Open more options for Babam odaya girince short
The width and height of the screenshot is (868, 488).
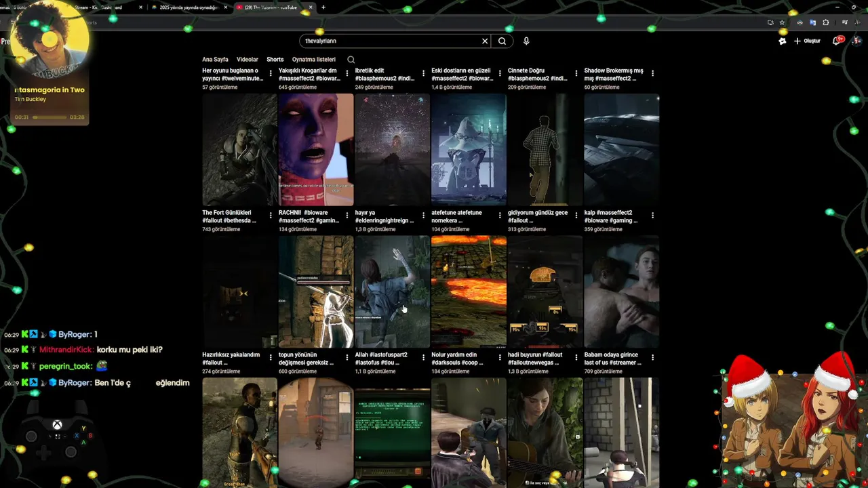[652, 358]
